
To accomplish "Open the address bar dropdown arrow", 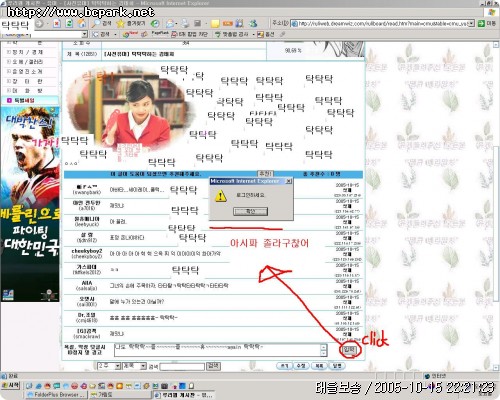I will tap(471, 23).
